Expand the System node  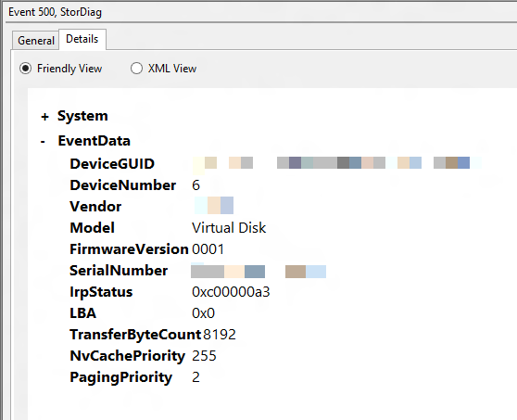coord(44,117)
